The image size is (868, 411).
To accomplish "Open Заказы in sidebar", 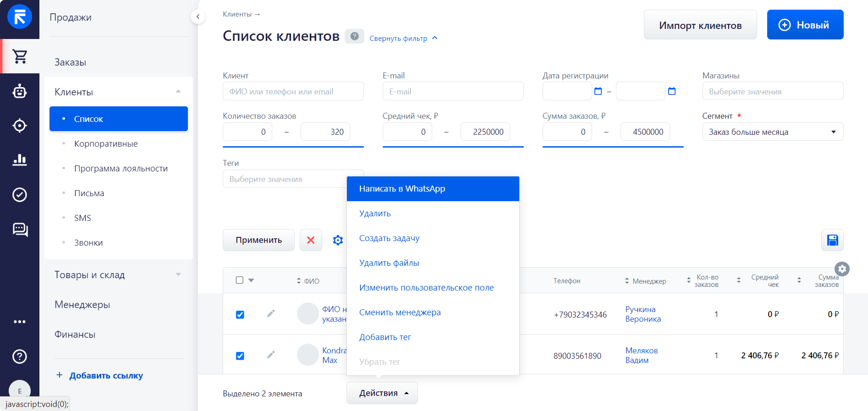I will tap(70, 62).
